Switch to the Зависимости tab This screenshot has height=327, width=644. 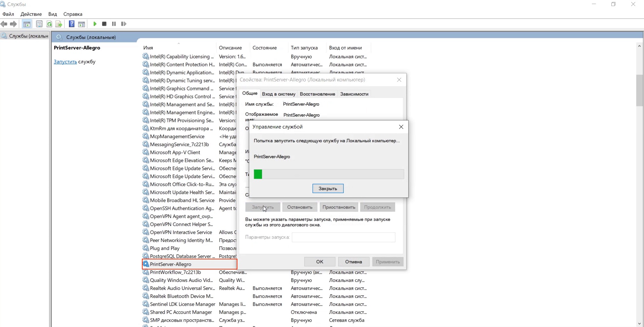[x=354, y=94]
